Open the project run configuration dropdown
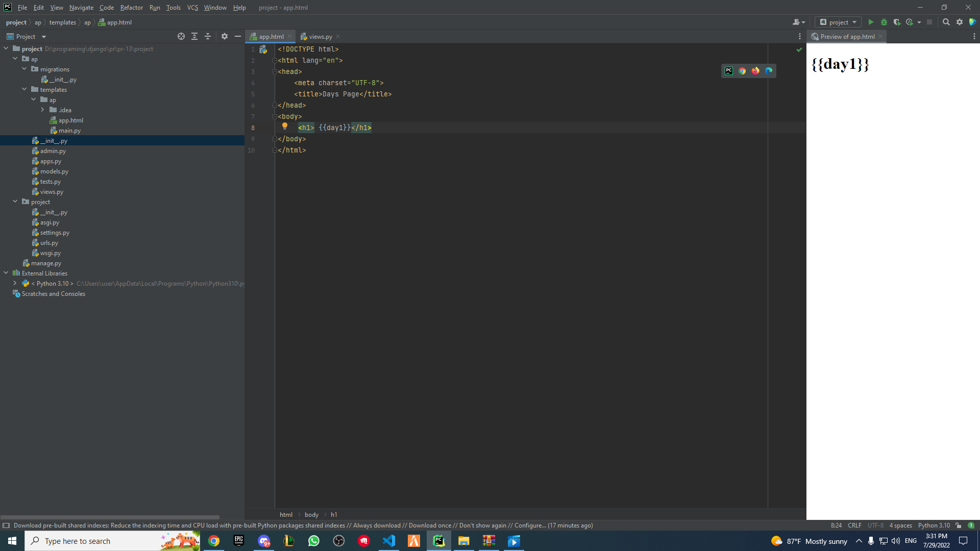 coord(838,22)
